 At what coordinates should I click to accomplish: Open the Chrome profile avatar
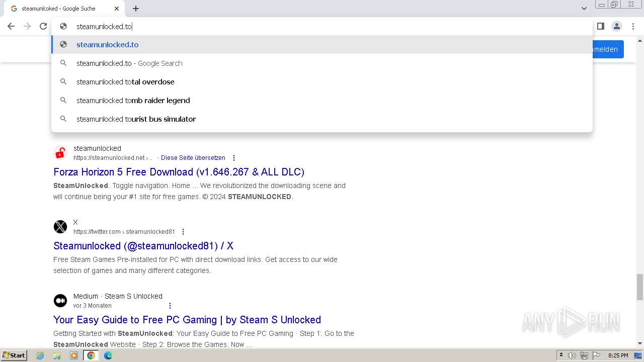617,26
